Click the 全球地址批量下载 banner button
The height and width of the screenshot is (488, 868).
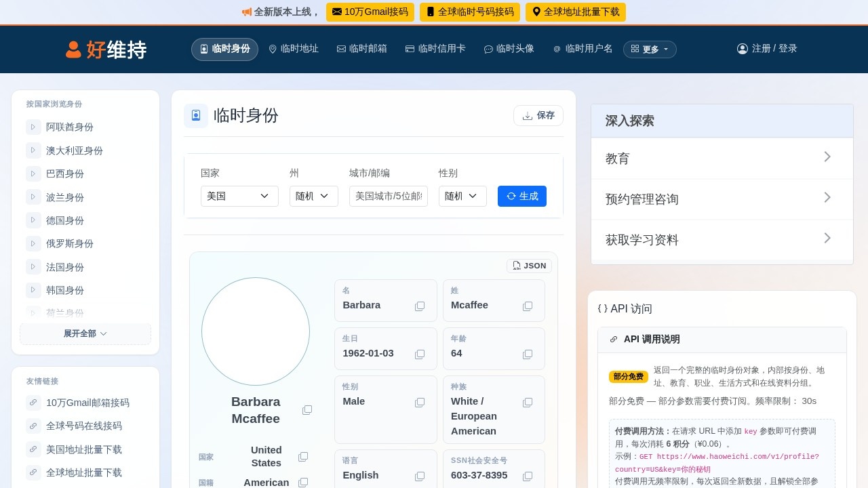pos(576,12)
